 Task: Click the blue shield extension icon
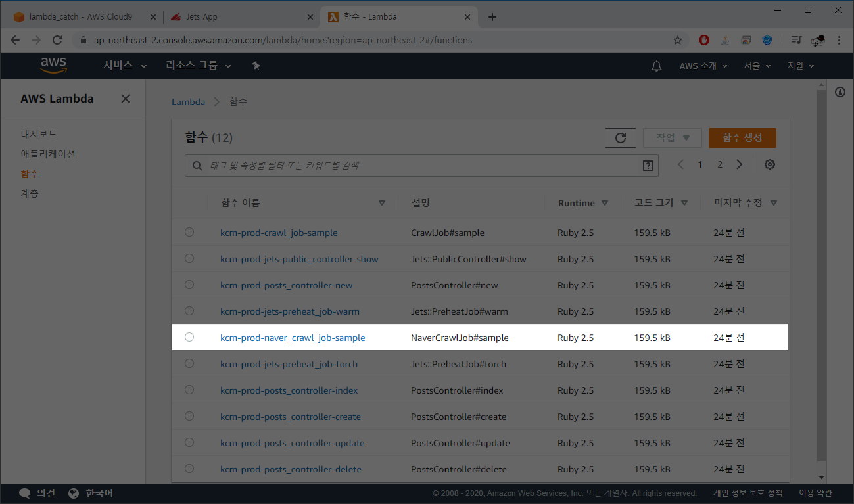(767, 40)
